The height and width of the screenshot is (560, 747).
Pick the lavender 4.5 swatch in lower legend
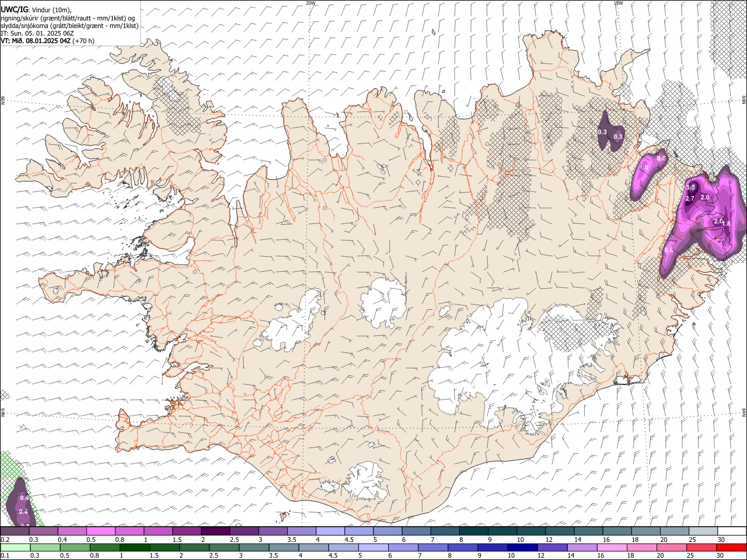tap(344, 548)
